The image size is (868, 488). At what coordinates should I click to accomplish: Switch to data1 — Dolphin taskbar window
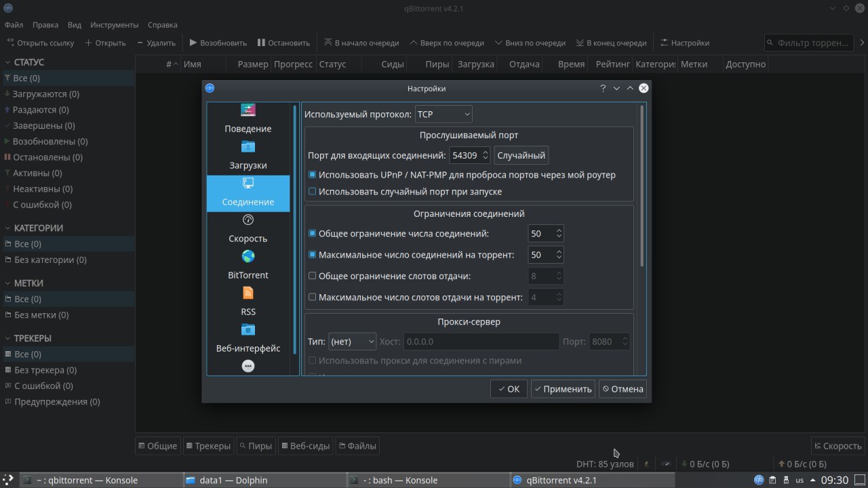(264, 480)
